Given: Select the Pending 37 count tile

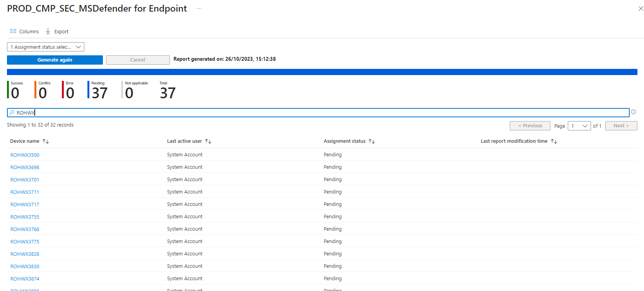Looking at the screenshot, I should 98,90.
